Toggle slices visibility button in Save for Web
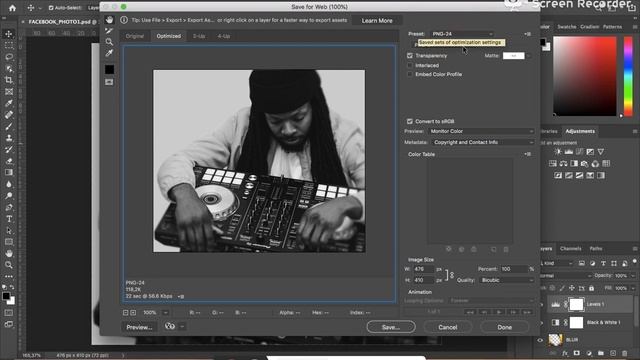640x360 pixels. coord(109,82)
